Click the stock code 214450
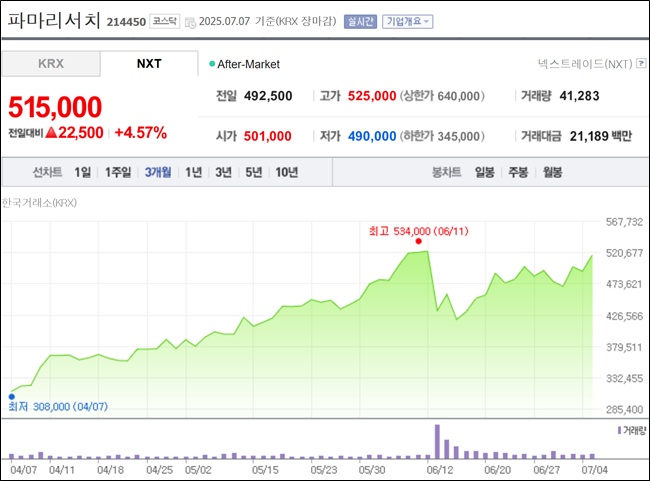Image resolution: width=650 pixels, height=481 pixels. (x=126, y=22)
